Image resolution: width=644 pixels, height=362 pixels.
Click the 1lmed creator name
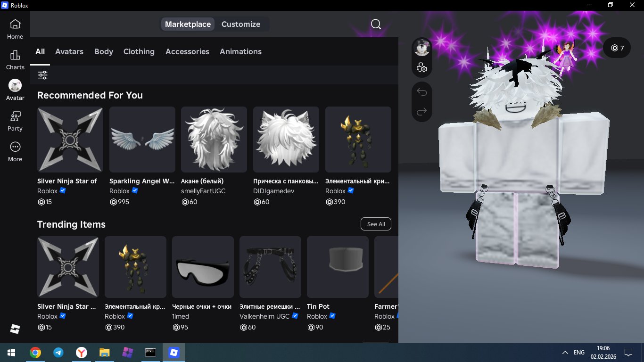click(180, 316)
